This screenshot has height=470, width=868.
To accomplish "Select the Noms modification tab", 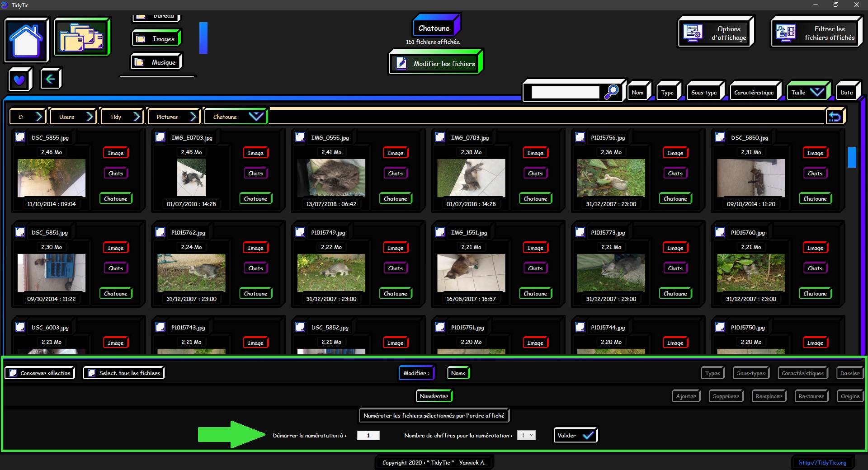I will (x=458, y=373).
